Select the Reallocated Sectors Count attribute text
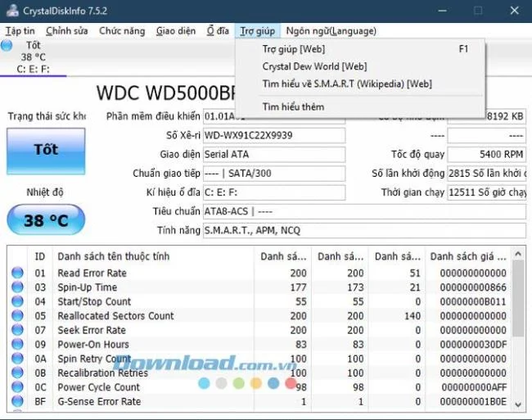This screenshot has width=532, height=420. point(115,315)
